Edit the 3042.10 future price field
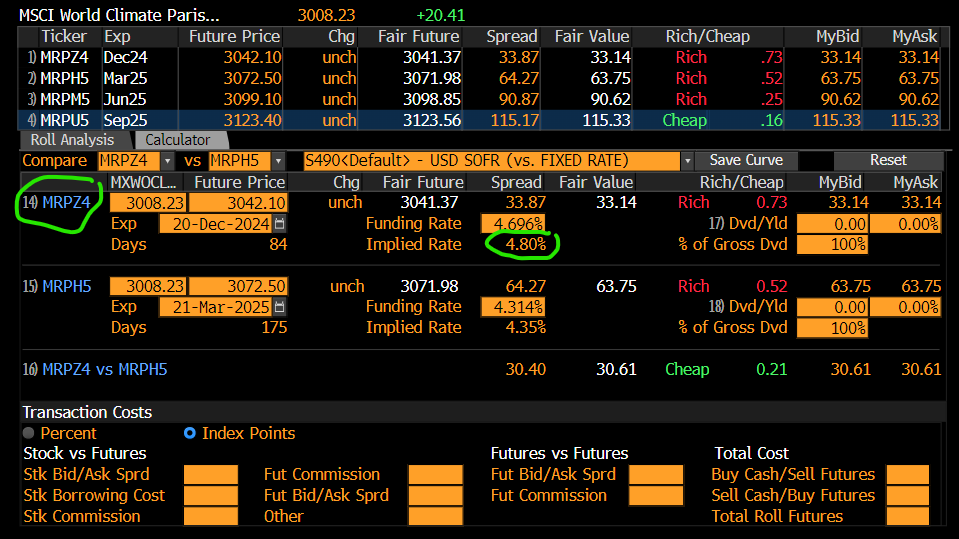Viewport: 959px width, 539px height. (x=238, y=203)
